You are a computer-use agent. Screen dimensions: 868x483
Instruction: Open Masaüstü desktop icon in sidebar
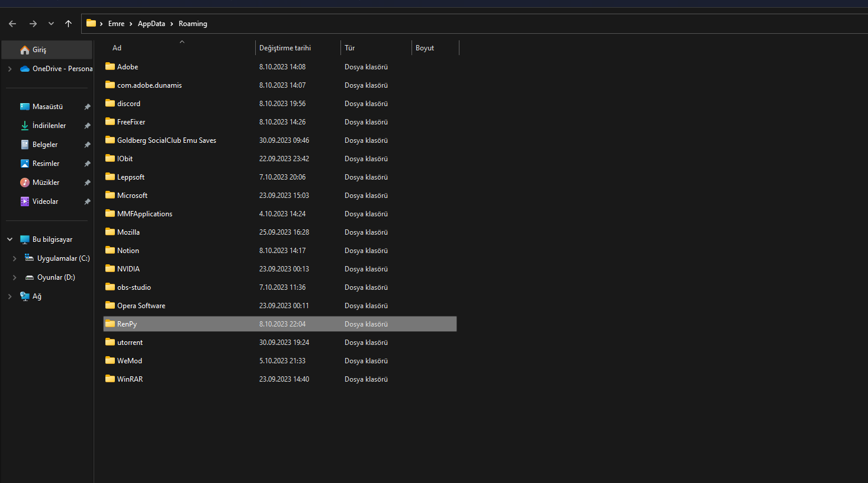coord(25,107)
